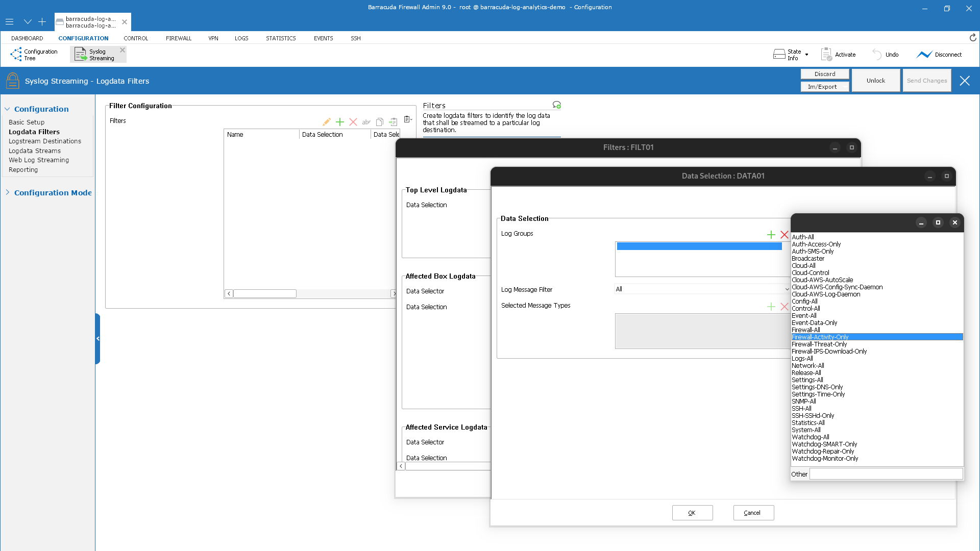980x551 pixels.
Task: Open the VPN tab
Action: coord(213,38)
